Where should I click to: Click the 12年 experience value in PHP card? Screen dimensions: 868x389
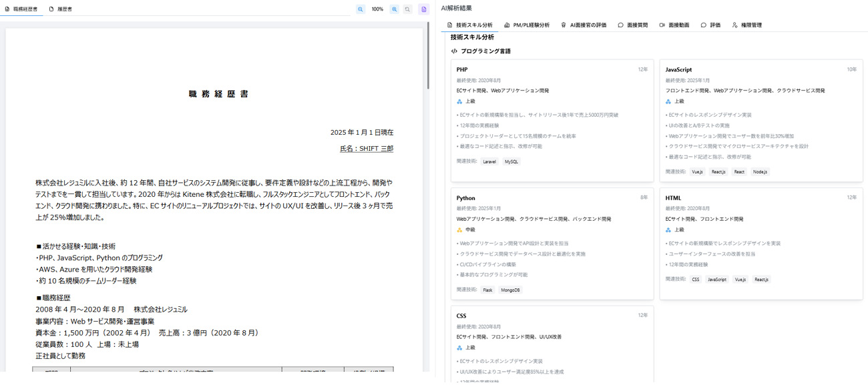tap(642, 69)
